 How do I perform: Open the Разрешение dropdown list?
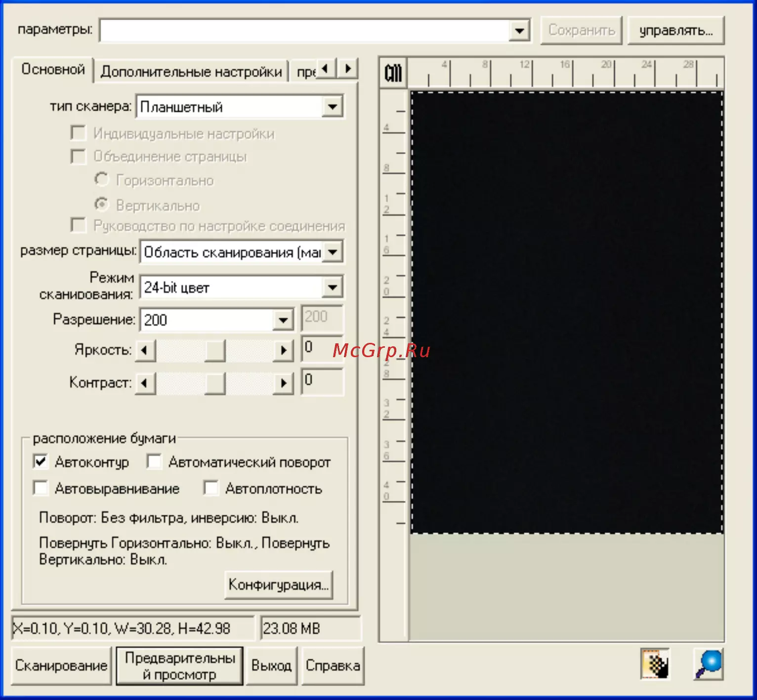pyautogui.click(x=283, y=320)
